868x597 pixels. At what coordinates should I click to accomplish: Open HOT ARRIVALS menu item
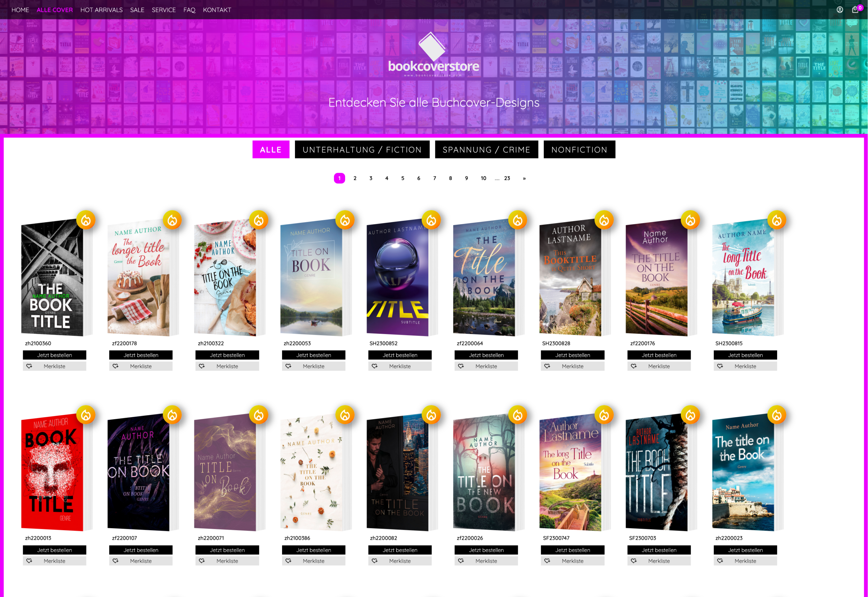(101, 10)
